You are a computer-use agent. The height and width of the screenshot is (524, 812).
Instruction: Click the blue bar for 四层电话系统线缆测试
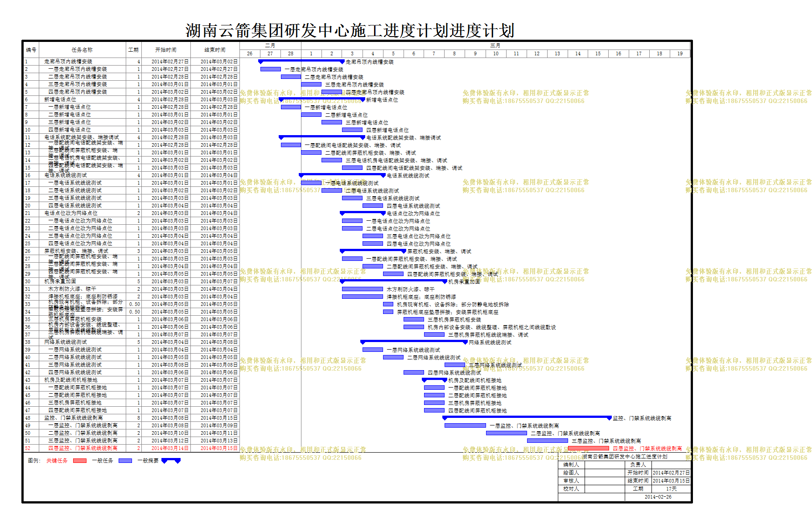coord(373,206)
